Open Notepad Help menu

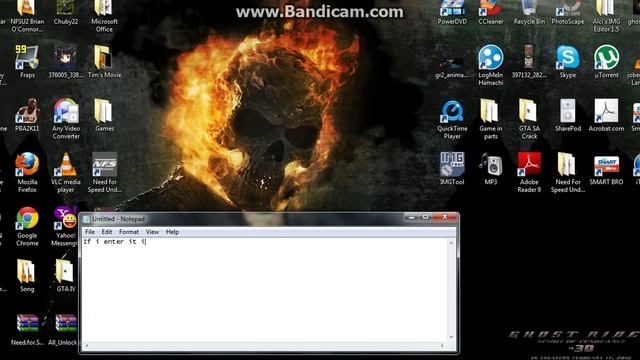point(172,232)
